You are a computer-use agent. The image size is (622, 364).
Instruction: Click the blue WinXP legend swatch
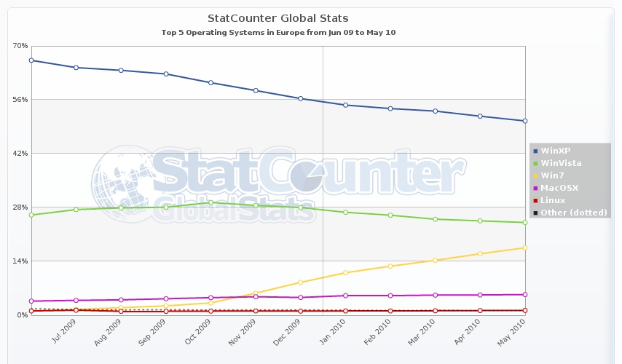536,151
